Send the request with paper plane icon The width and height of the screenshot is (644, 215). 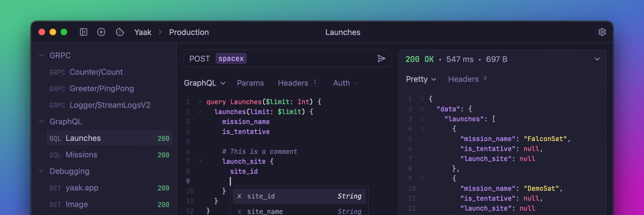click(381, 58)
